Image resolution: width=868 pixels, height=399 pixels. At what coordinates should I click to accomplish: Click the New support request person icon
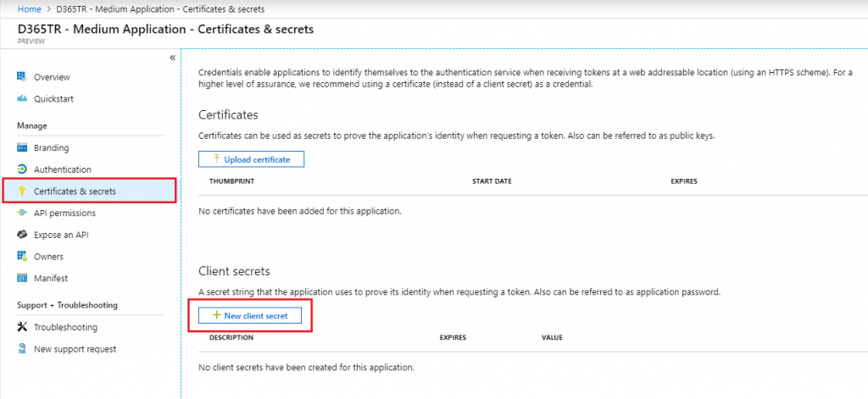click(22, 349)
